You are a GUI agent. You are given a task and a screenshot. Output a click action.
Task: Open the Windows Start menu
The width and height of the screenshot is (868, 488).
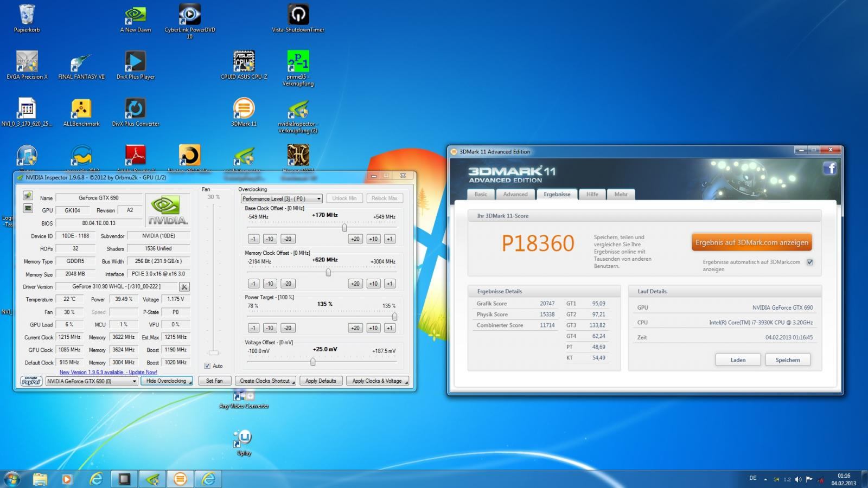tap(12, 479)
